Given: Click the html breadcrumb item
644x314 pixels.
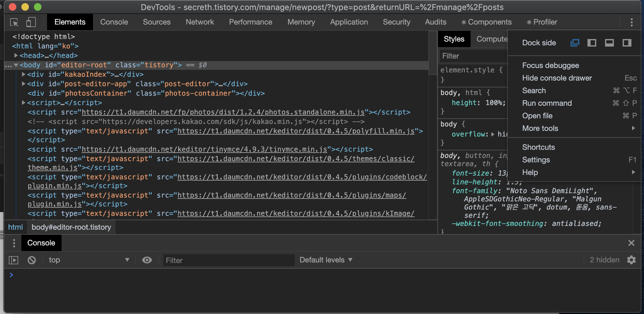Looking at the screenshot, I should point(15,227).
